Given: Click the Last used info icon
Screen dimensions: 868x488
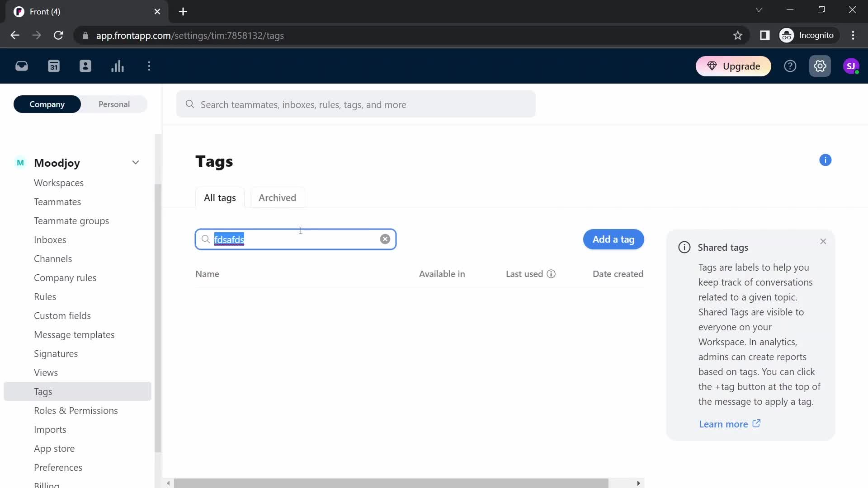Looking at the screenshot, I should (x=551, y=274).
